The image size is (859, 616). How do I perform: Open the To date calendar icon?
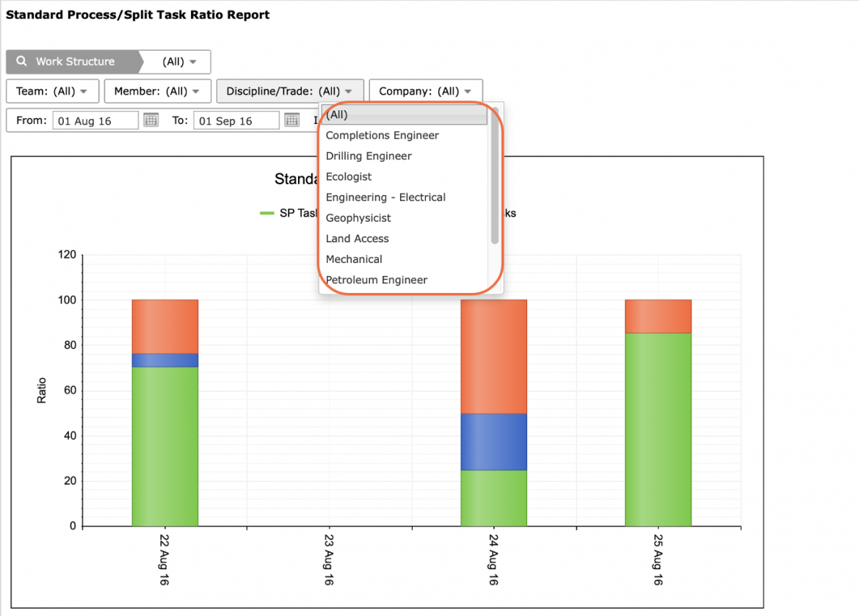(x=292, y=120)
